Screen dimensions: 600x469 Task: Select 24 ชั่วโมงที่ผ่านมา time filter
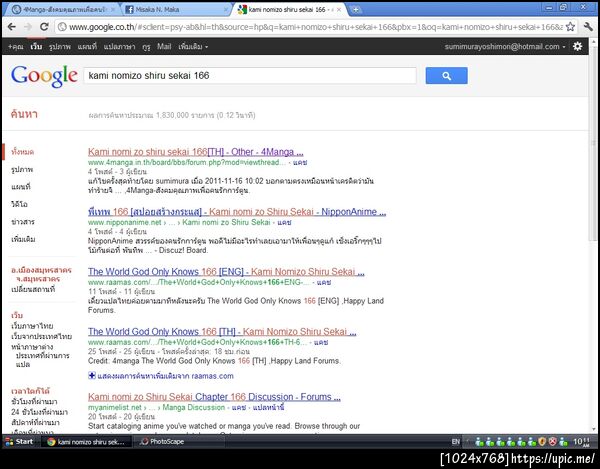(39, 412)
